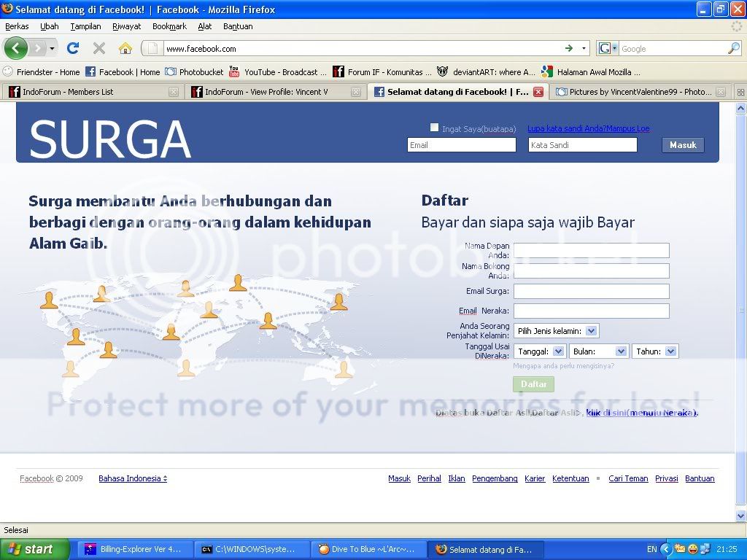The width and height of the screenshot is (747, 560).
Task: Open the list all tabs button
Action: click(740, 92)
